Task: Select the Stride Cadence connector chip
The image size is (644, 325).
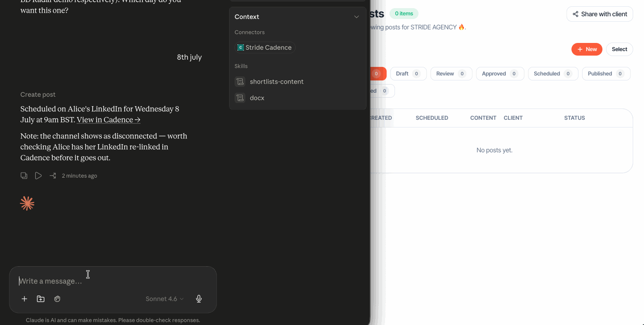Action: point(265,47)
